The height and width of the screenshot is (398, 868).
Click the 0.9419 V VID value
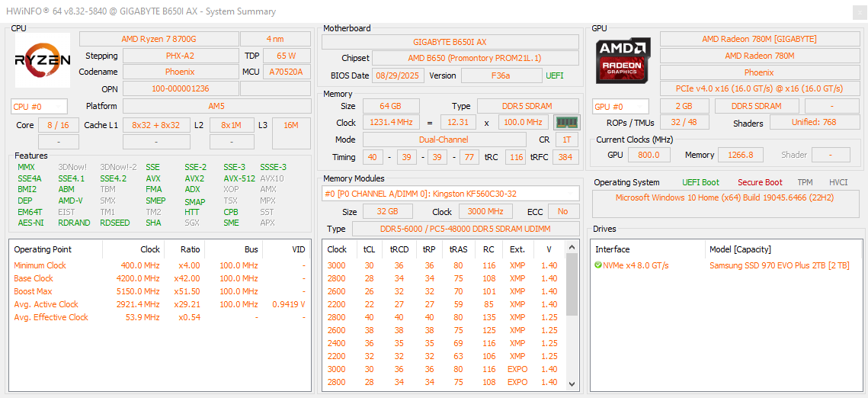(289, 304)
